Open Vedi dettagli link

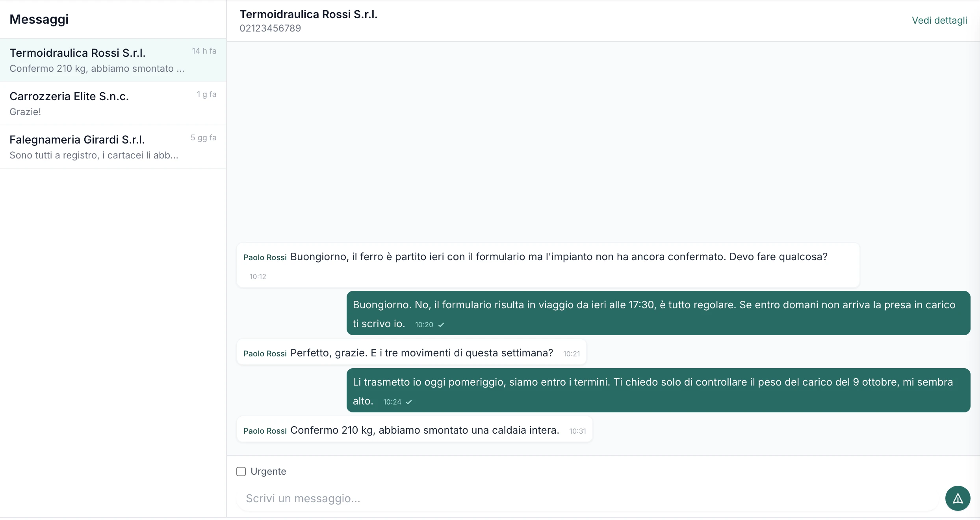click(x=939, y=21)
